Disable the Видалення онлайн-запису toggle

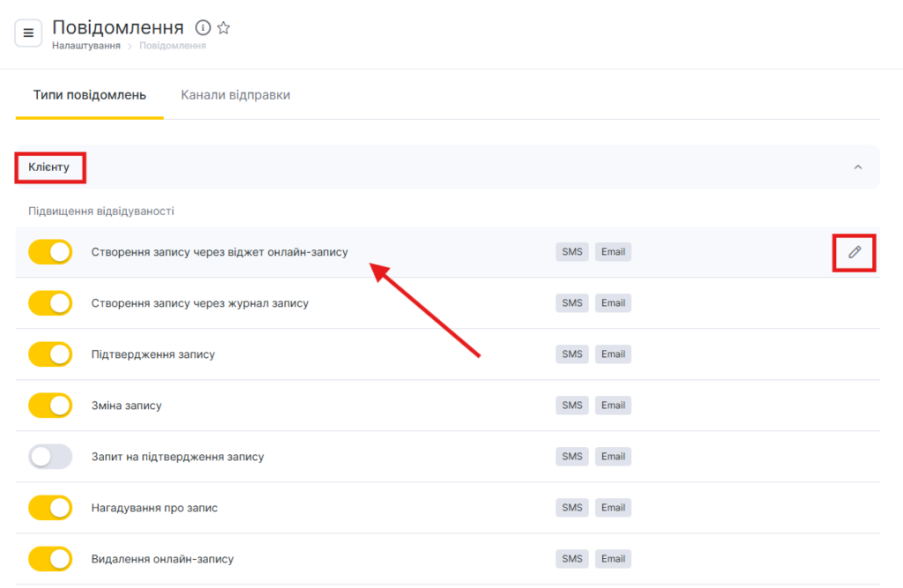pyautogui.click(x=50, y=559)
